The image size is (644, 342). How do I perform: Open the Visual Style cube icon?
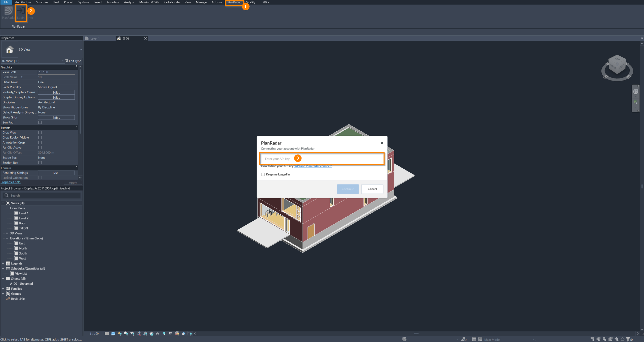click(x=113, y=333)
